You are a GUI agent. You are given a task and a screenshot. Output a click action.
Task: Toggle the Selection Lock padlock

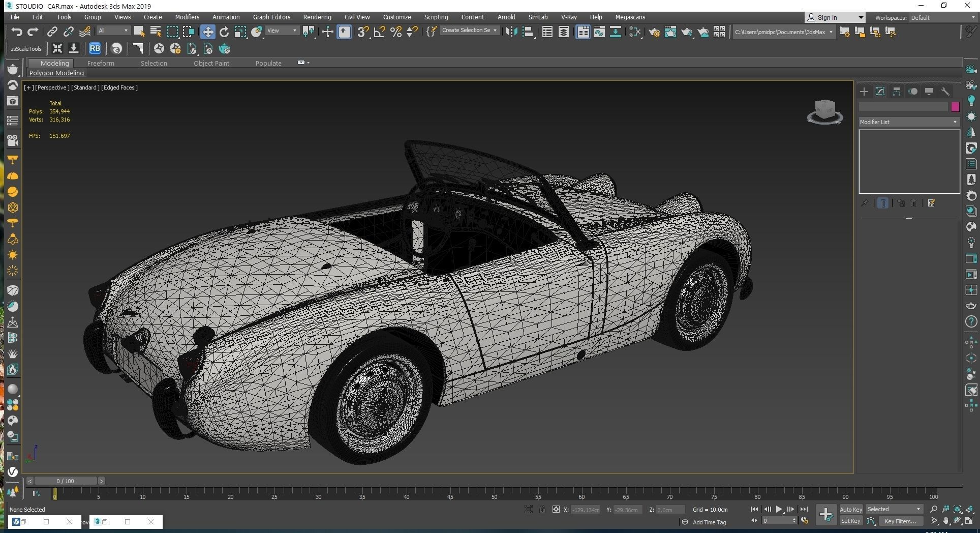click(542, 509)
